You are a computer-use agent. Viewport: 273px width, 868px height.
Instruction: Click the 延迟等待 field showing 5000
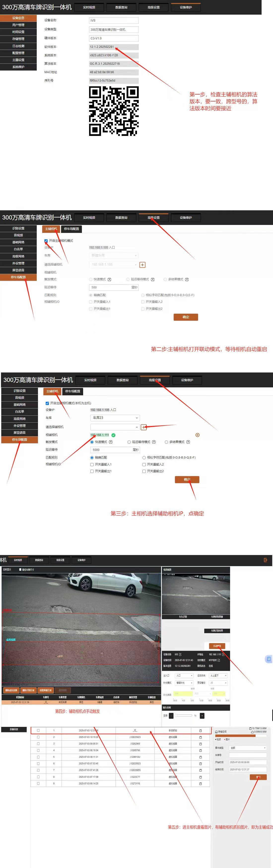tap(115, 450)
